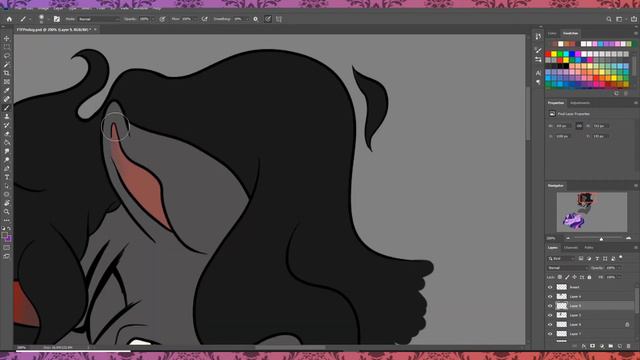Open the layer blend mode dropdown
The image size is (640, 360).
(567, 268)
